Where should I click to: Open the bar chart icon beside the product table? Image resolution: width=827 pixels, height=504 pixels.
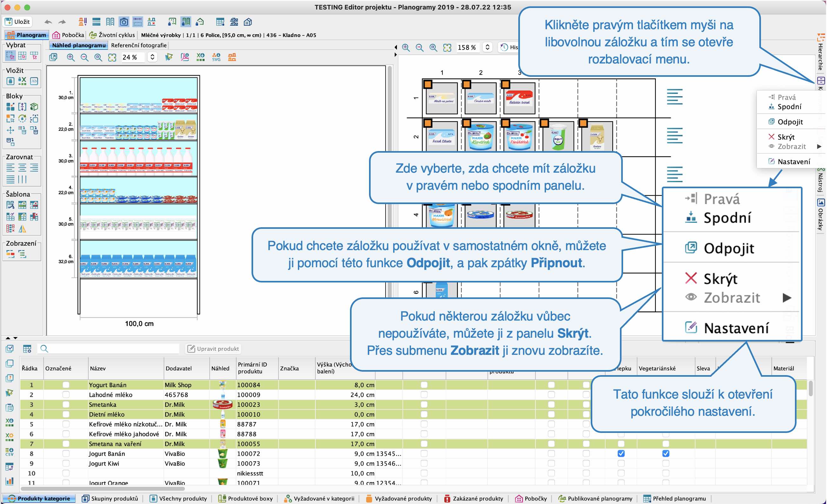point(10,481)
